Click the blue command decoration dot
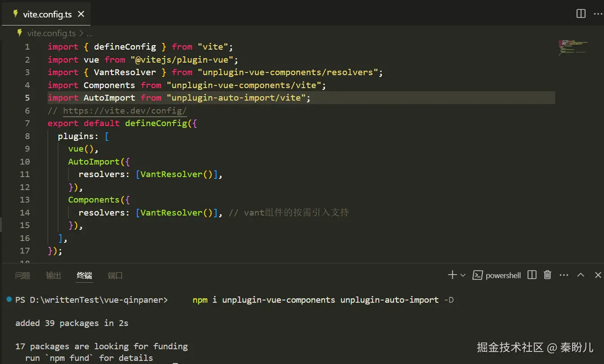 pyautogui.click(x=9, y=299)
